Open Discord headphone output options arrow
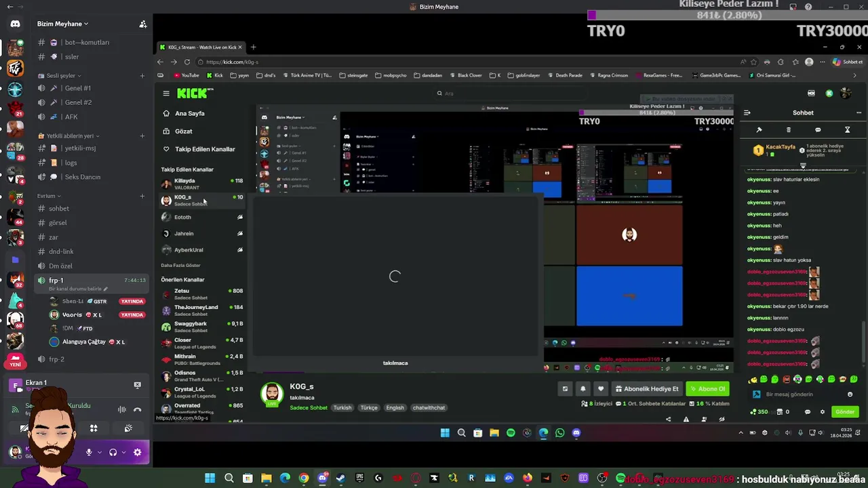This screenshot has width=868, height=488. (x=123, y=452)
